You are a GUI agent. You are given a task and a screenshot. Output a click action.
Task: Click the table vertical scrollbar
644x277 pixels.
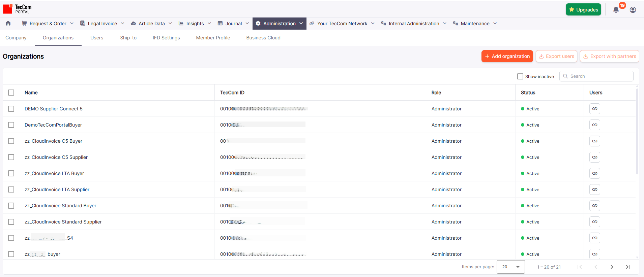pos(637,131)
